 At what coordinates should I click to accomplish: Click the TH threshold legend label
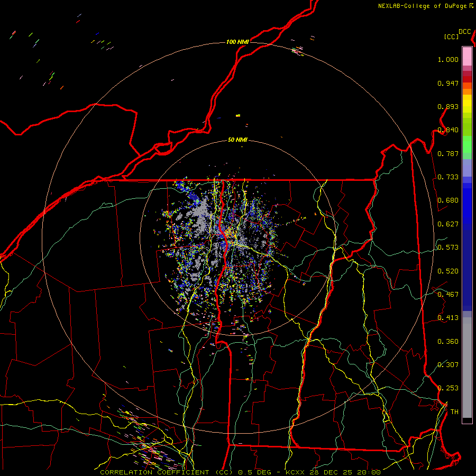[454, 412]
